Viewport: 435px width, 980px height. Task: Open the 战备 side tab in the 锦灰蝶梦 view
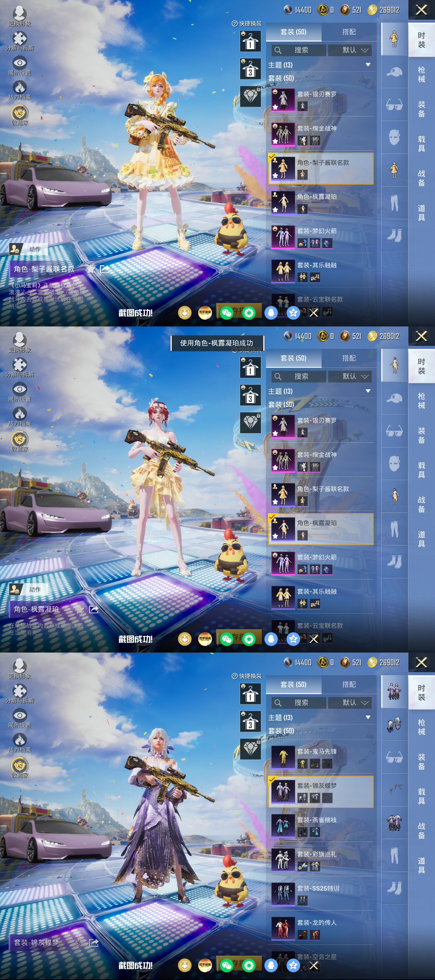[422, 831]
